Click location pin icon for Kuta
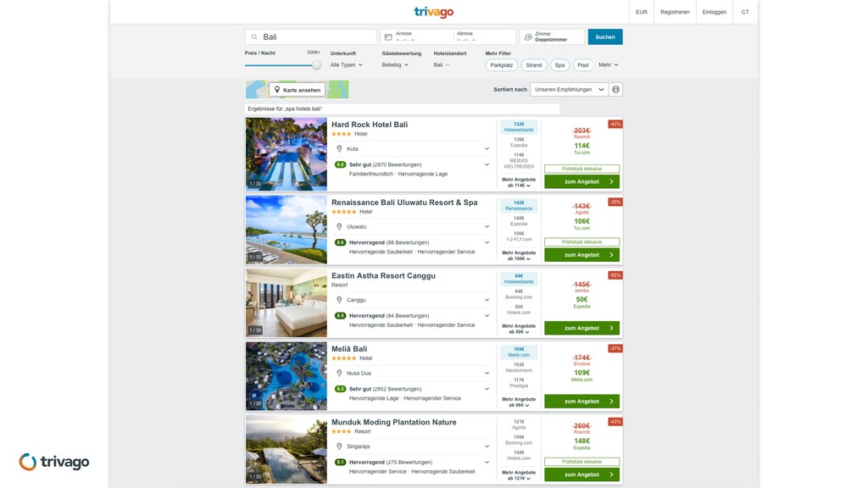The image size is (868, 488). [339, 149]
